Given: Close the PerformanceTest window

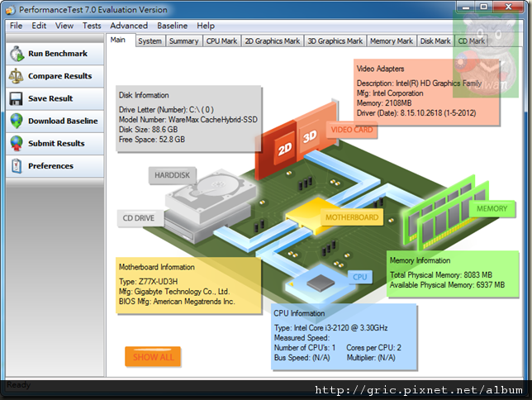Looking at the screenshot, I should [508, 7].
